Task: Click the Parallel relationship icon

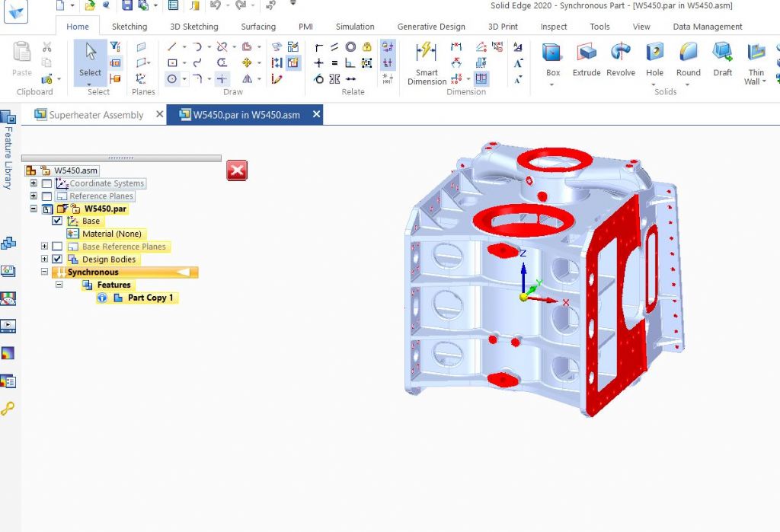Action: coord(334,46)
